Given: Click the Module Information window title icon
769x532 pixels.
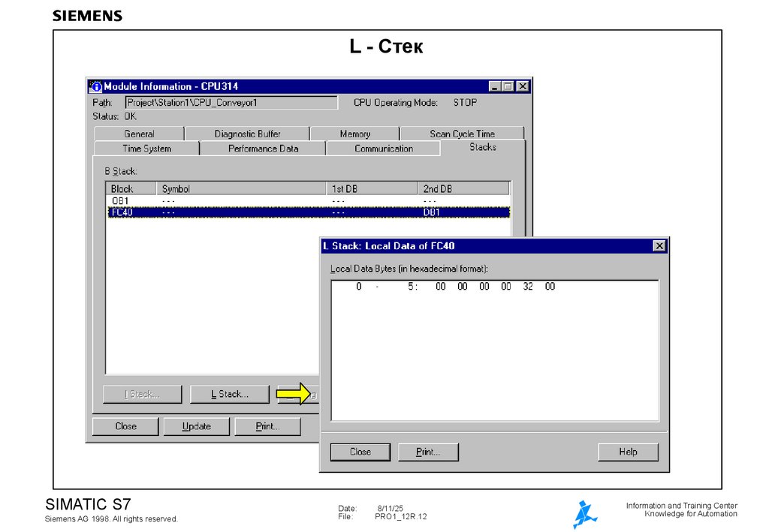Looking at the screenshot, I should click(x=95, y=87).
